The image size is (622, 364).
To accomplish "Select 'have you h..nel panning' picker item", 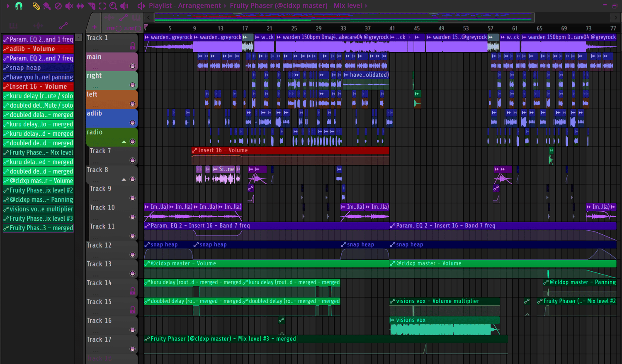I will pyautogui.click(x=38, y=77).
